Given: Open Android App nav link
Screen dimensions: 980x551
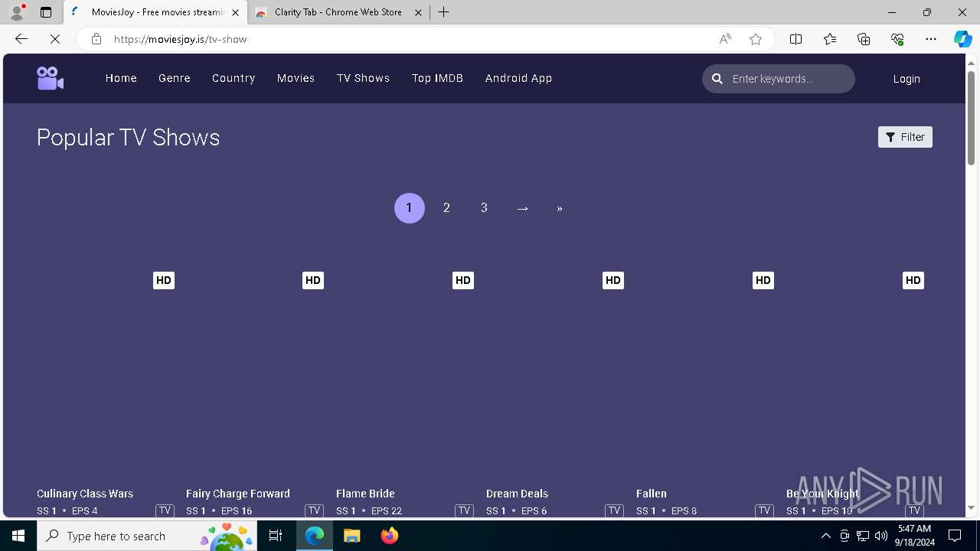Looking at the screenshot, I should tap(518, 78).
